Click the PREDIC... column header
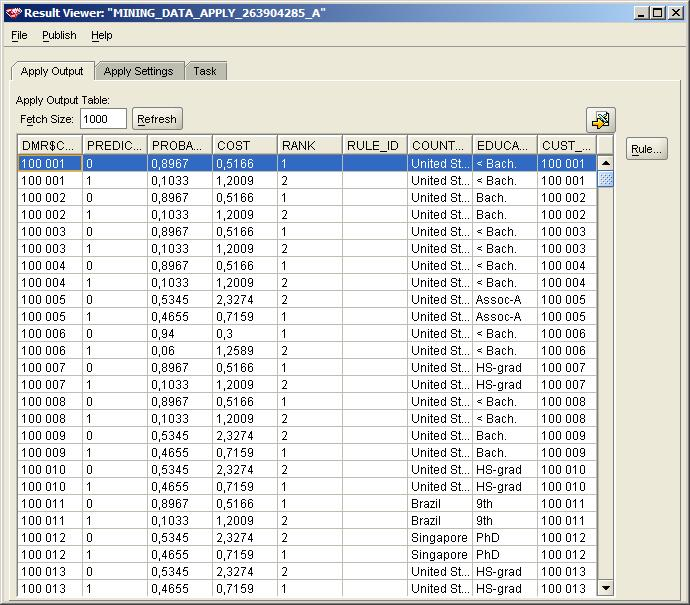This screenshot has width=690, height=605. (115, 146)
